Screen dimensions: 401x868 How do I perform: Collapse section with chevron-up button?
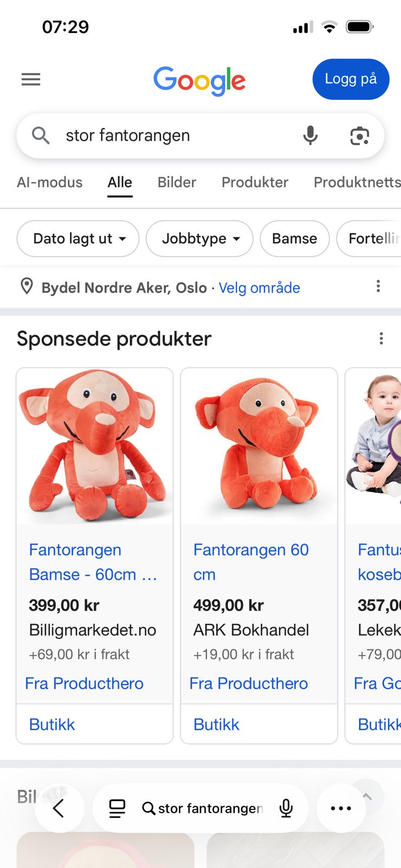click(x=367, y=796)
